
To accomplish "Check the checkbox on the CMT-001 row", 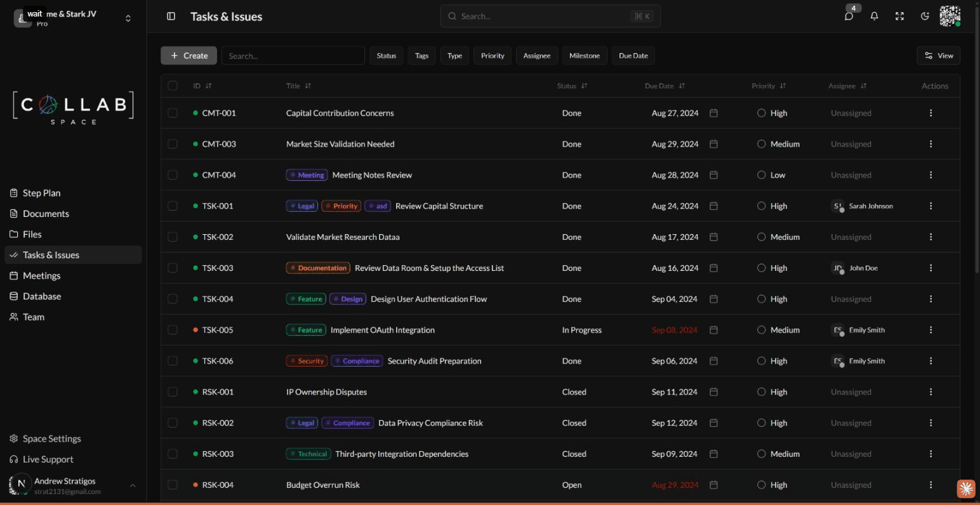I will (x=172, y=113).
